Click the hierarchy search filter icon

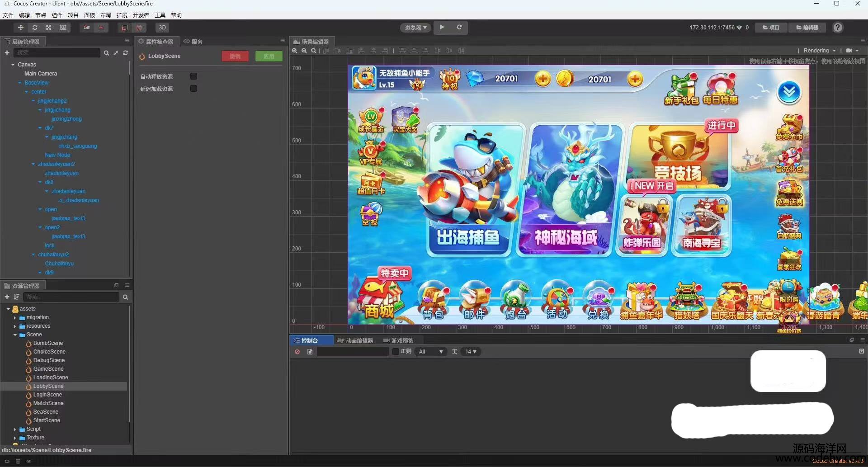pyautogui.click(x=106, y=53)
